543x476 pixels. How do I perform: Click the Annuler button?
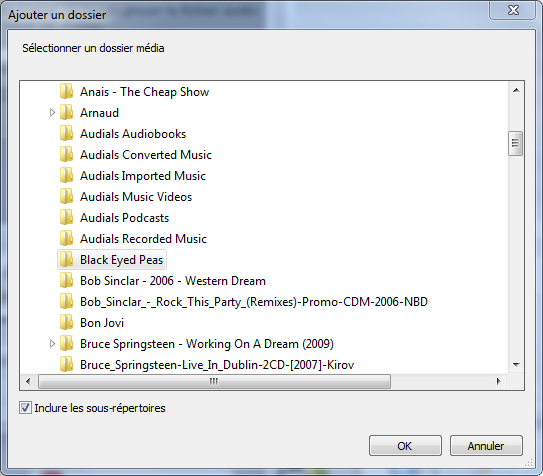(x=486, y=446)
